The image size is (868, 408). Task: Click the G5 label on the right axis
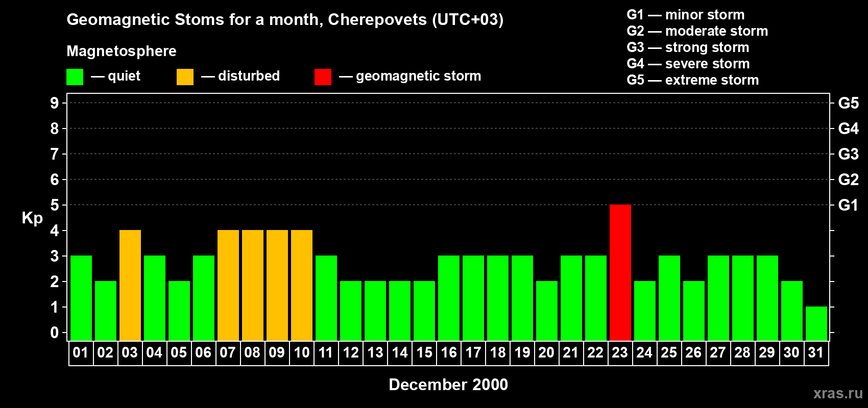click(x=848, y=103)
